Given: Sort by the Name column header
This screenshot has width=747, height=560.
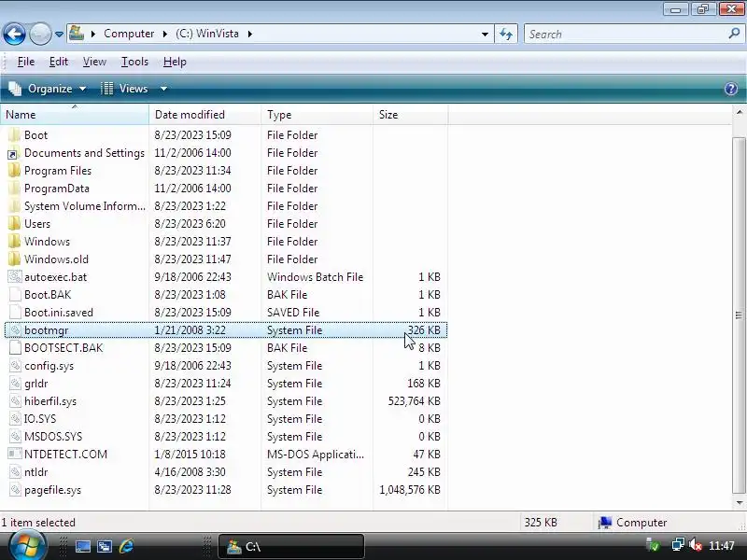Looking at the screenshot, I should 75,115.
